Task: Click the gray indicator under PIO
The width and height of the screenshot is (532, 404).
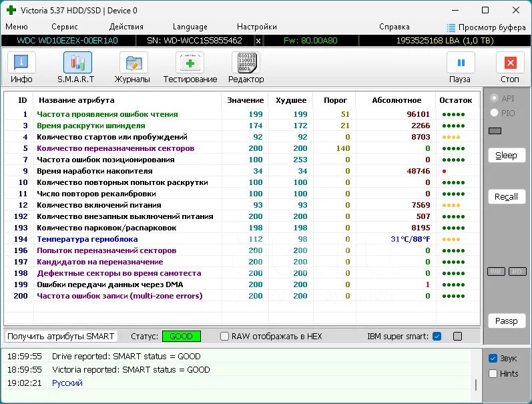Action: [495, 131]
